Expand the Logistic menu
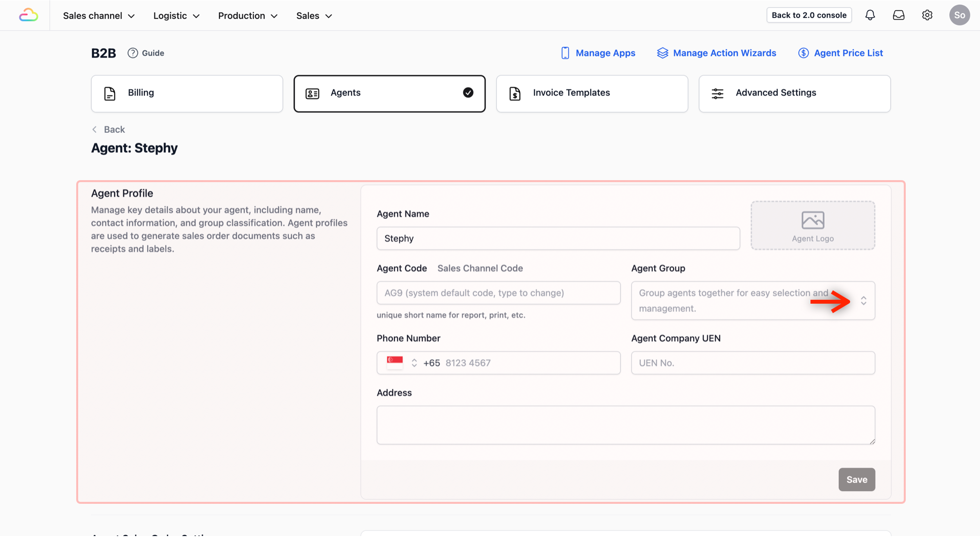The height and width of the screenshot is (538, 980). (x=176, y=16)
